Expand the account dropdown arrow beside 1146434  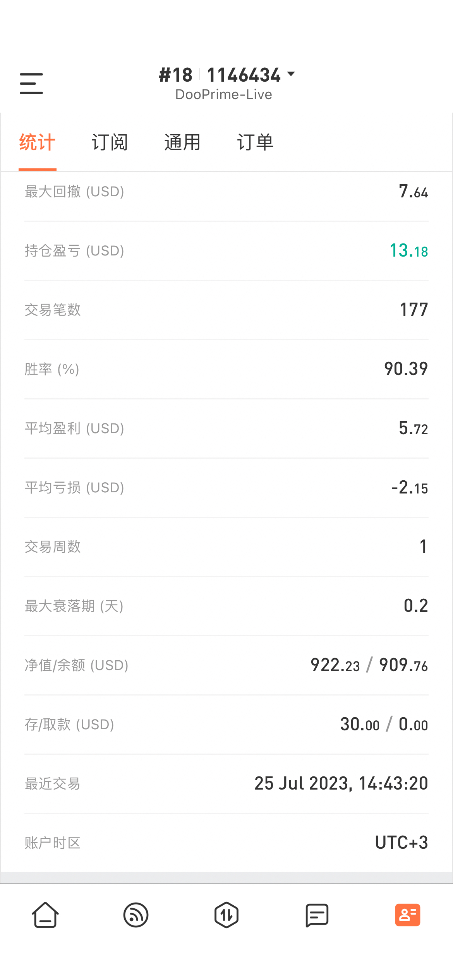tap(291, 74)
